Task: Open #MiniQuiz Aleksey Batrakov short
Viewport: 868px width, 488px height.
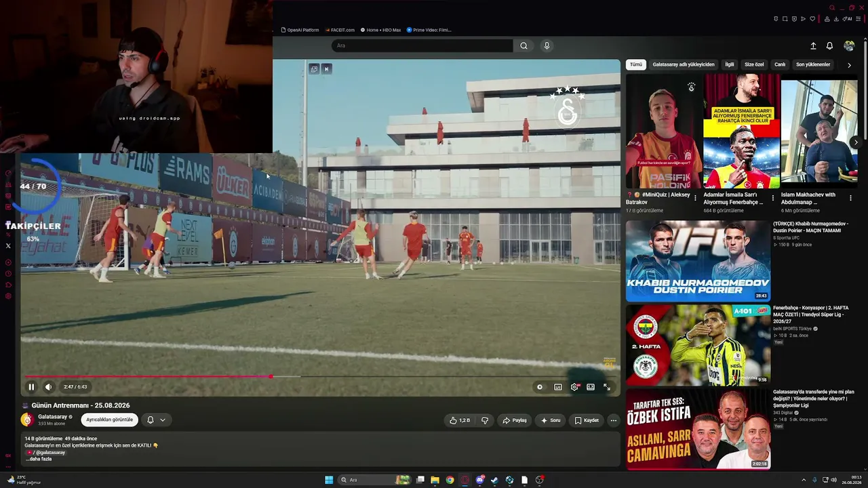Action: [x=663, y=131]
